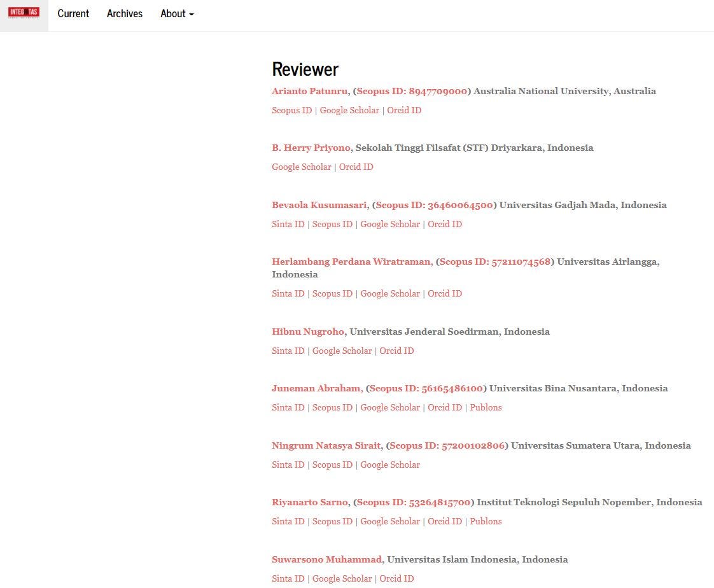The image size is (714, 588).
Task: Click the Ningrum Natasya Sirait name link
Action: click(x=326, y=445)
